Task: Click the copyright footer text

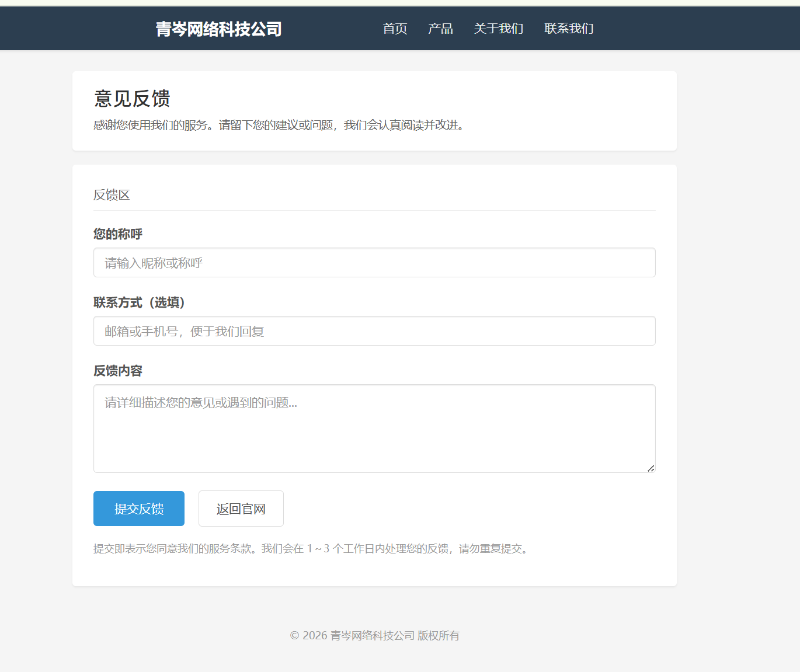Action: pyautogui.click(x=375, y=635)
